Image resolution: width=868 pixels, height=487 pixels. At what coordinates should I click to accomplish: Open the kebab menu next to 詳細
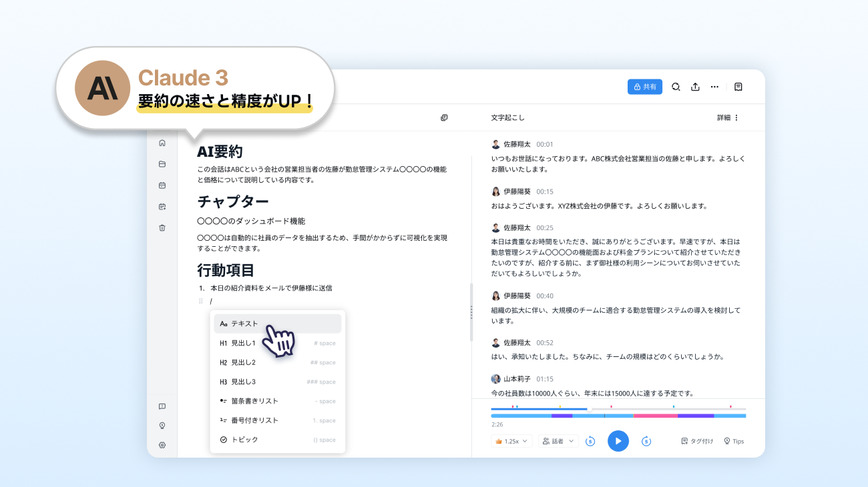pos(736,117)
